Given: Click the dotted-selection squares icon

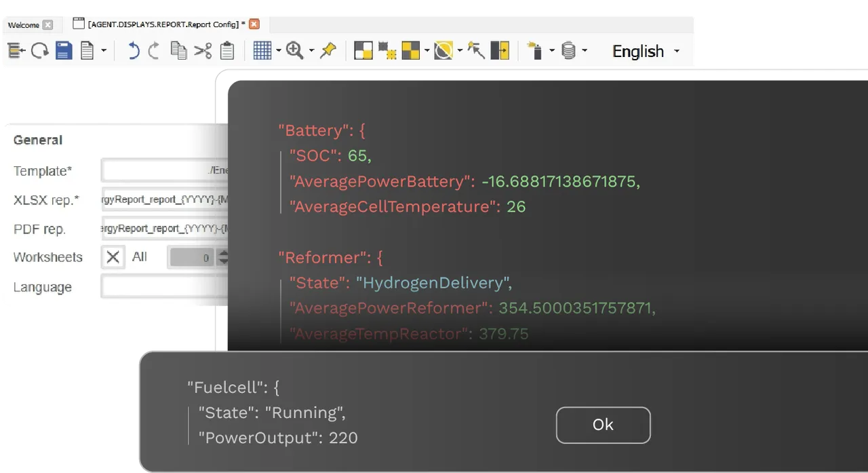Looking at the screenshot, I should [387, 51].
